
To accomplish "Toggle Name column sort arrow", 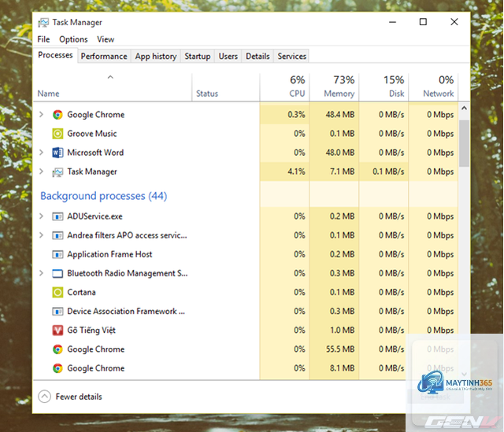I will 110,77.
